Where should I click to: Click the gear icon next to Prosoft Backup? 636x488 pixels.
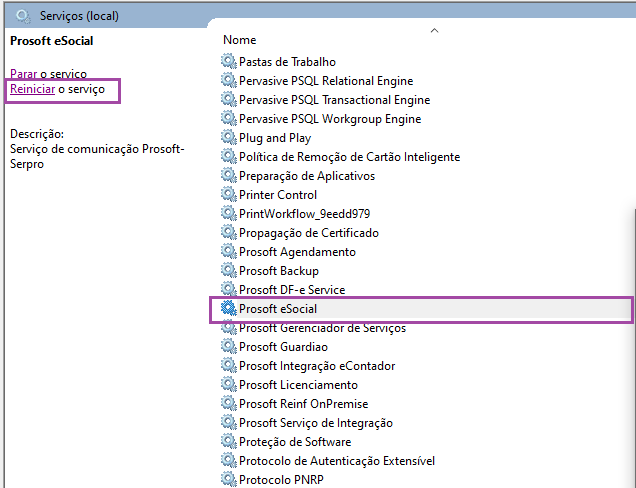click(x=229, y=271)
